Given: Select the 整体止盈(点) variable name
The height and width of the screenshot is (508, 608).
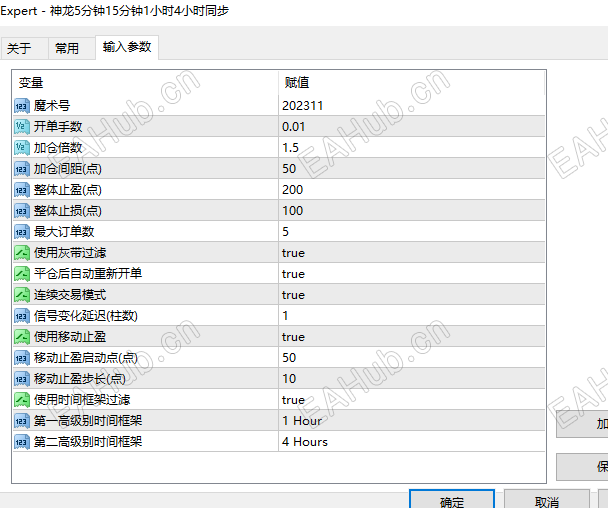Looking at the screenshot, I should pyautogui.click(x=67, y=190).
